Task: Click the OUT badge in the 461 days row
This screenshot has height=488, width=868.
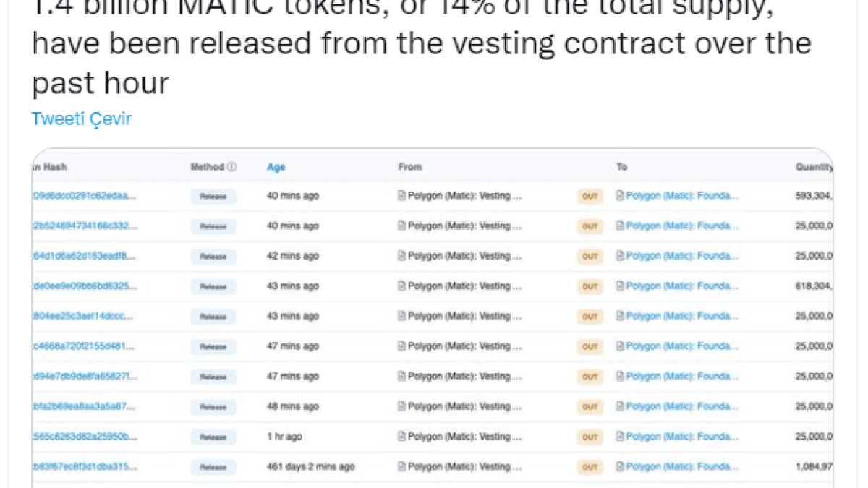Action: (x=590, y=468)
